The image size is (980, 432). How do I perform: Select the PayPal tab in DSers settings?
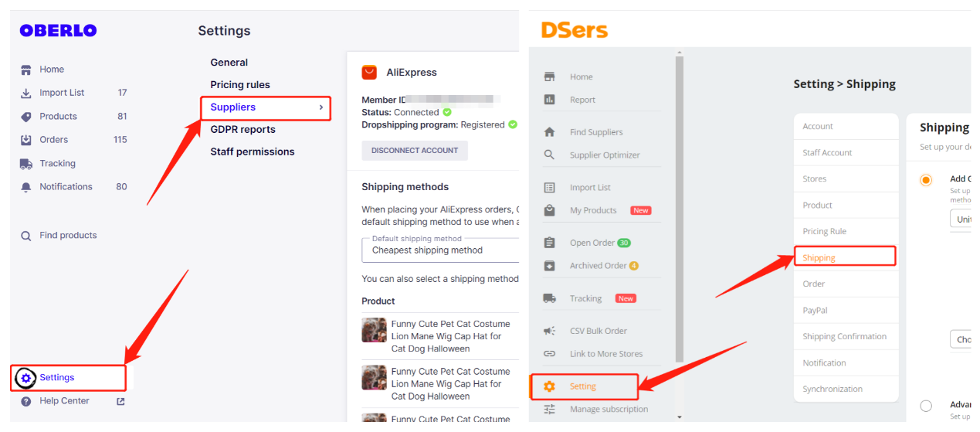pos(846,311)
